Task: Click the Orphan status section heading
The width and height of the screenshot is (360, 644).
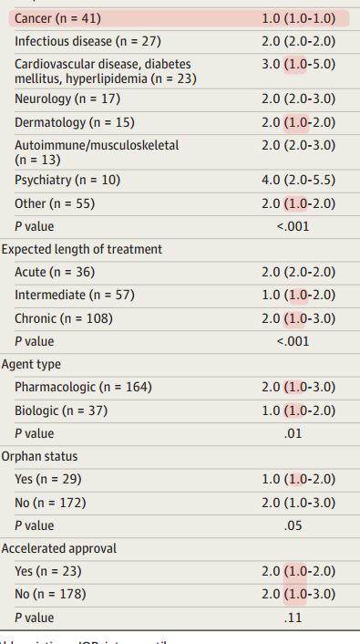Action: click(x=39, y=456)
